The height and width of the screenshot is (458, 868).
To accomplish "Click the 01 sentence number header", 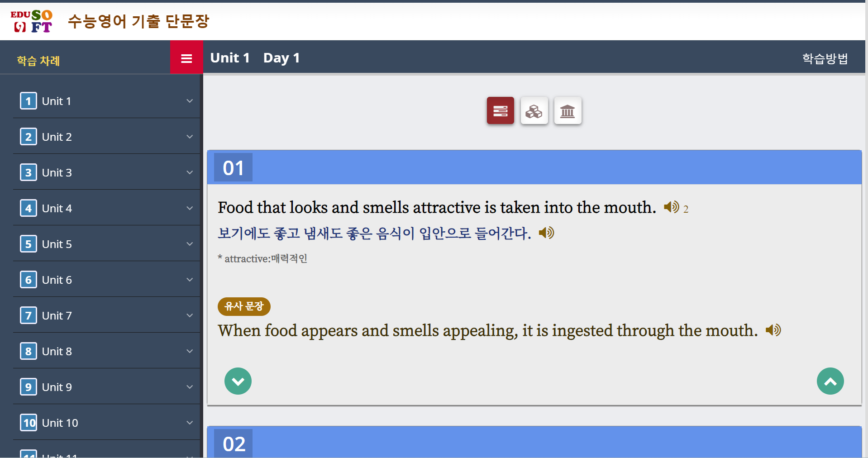I will pos(233,168).
